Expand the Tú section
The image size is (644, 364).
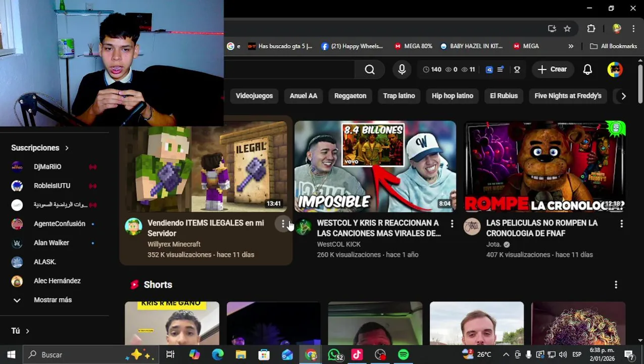[20, 331]
